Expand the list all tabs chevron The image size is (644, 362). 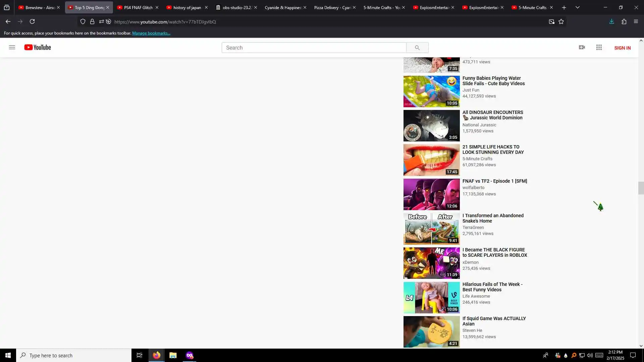pyautogui.click(x=577, y=7)
